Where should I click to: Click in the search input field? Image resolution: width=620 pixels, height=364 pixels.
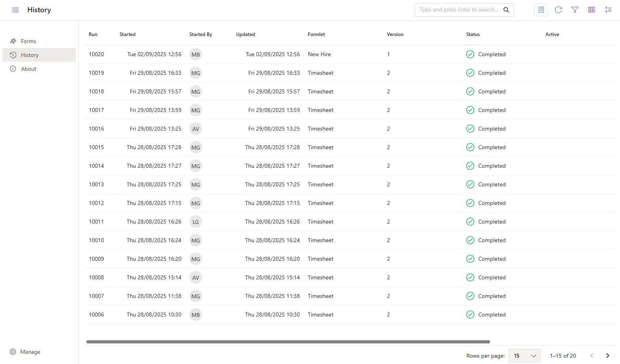tap(459, 10)
